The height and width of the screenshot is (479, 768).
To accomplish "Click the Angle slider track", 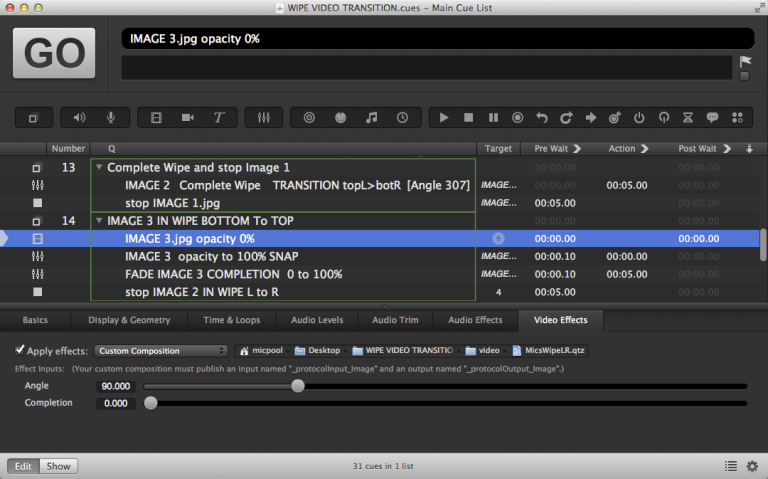I will tap(500, 386).
